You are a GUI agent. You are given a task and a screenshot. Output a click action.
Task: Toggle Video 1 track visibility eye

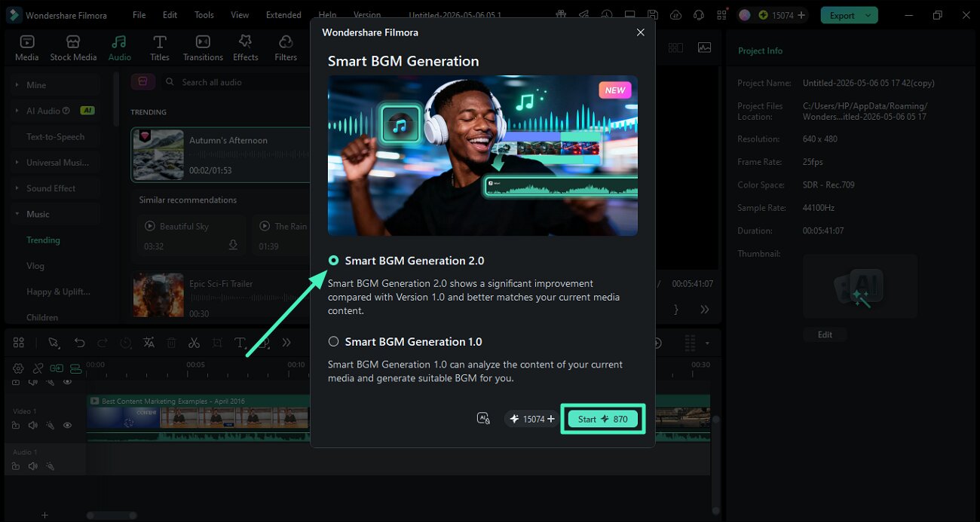67,426
